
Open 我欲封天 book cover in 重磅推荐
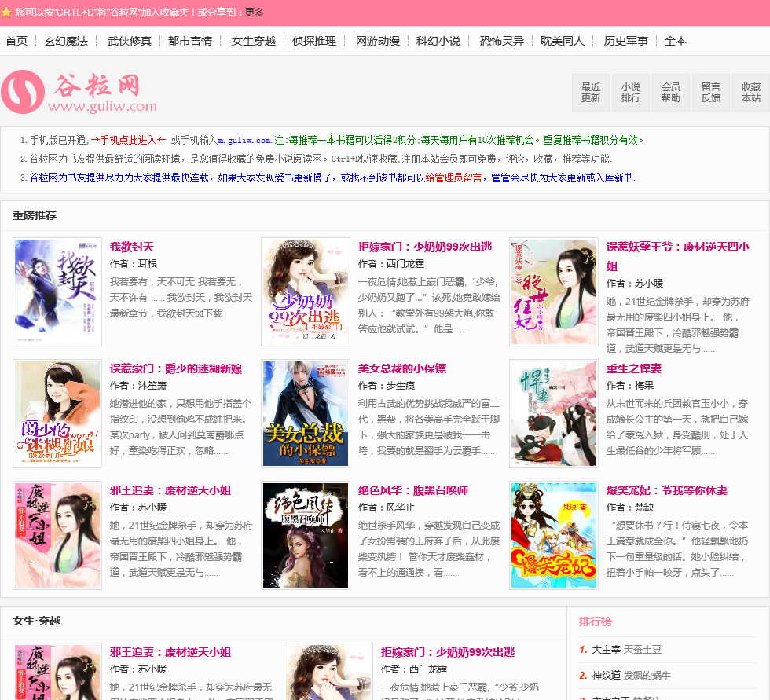coord(57,292)
